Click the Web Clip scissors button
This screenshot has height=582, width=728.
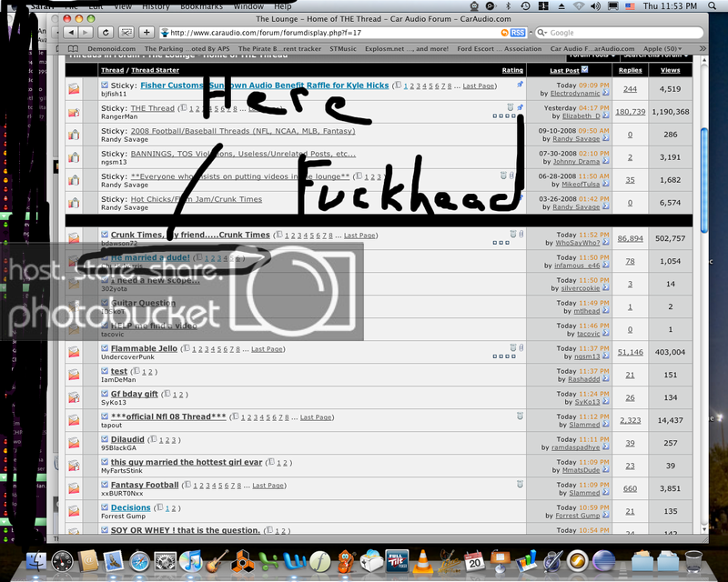pyautogui.click(x=126, y=33)
